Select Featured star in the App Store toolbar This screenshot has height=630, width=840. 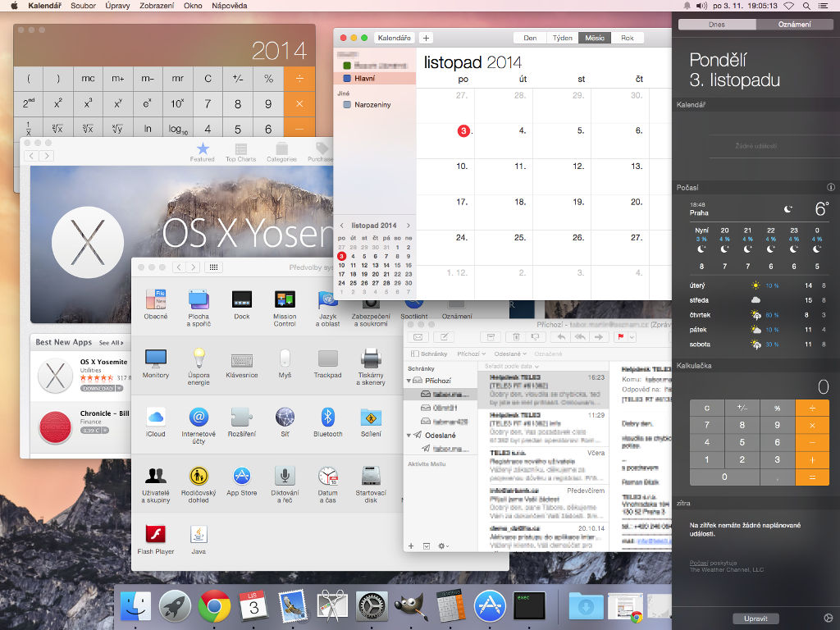pyautogui.click(x=202, y=152)
